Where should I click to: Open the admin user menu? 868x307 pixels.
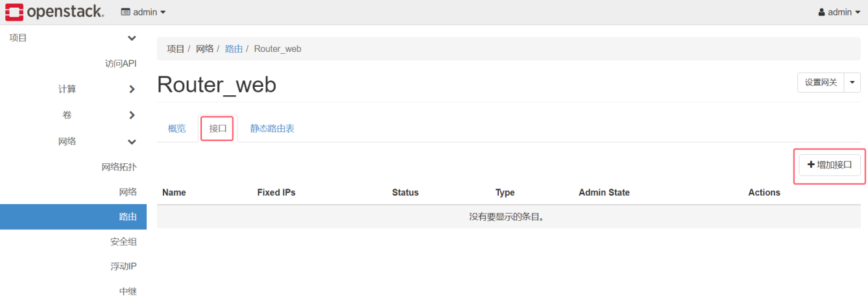pyautogui.click(x=839, y=12)
